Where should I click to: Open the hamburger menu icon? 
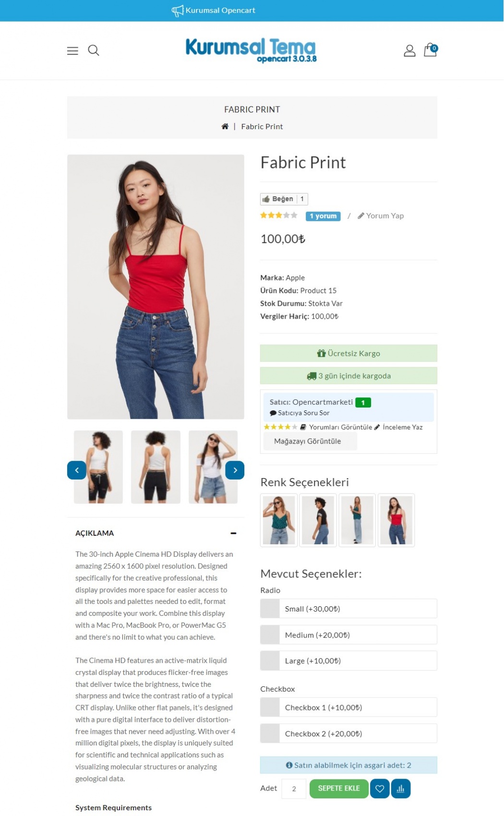pos(72,51)
